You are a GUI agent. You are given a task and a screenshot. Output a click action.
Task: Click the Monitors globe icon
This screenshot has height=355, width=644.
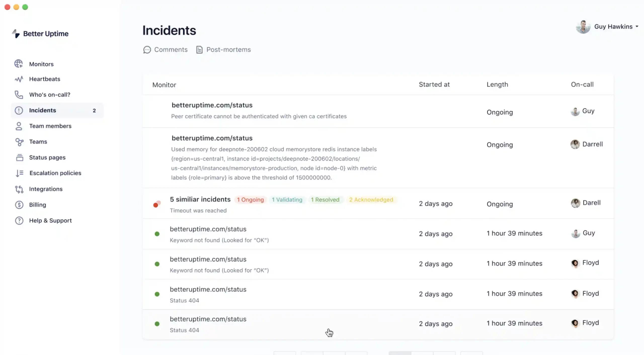pyautogui.click(x=19, y=64)
